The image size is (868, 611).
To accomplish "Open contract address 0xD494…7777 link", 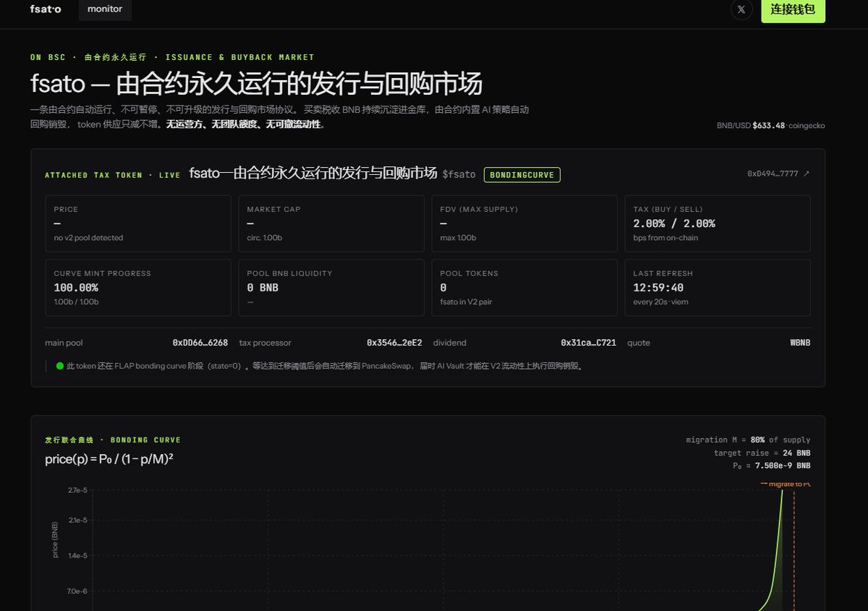I will pos(778,174).
